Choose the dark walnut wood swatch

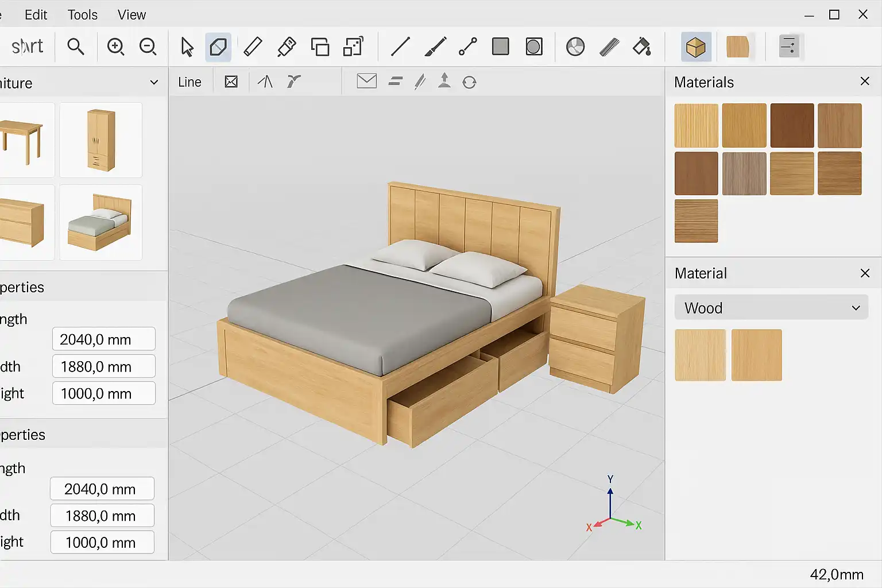pyautogui.click(x=792, y=125)
